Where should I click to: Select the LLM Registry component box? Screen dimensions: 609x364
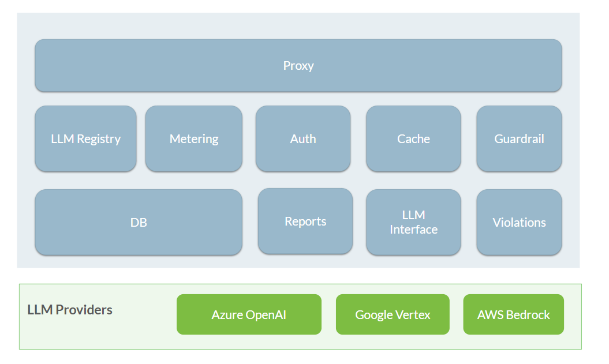click(85, 139)
